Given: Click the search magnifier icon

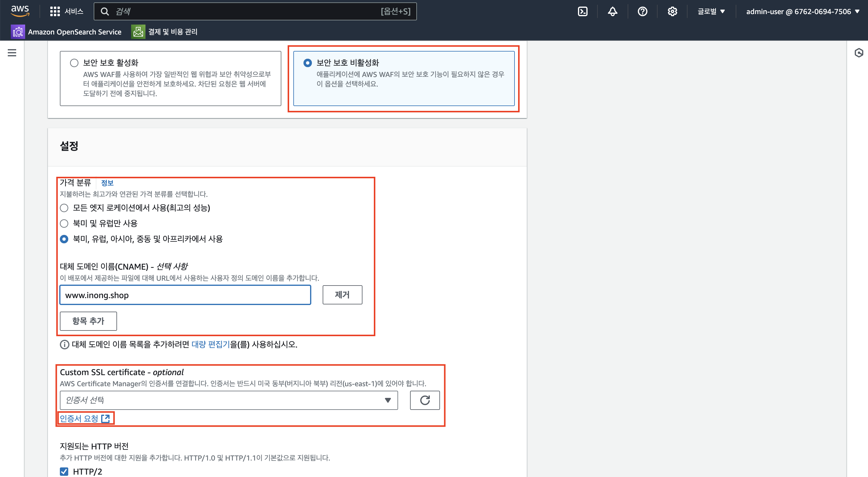Looking at the screenshot, I should click(x=105, y=11).
